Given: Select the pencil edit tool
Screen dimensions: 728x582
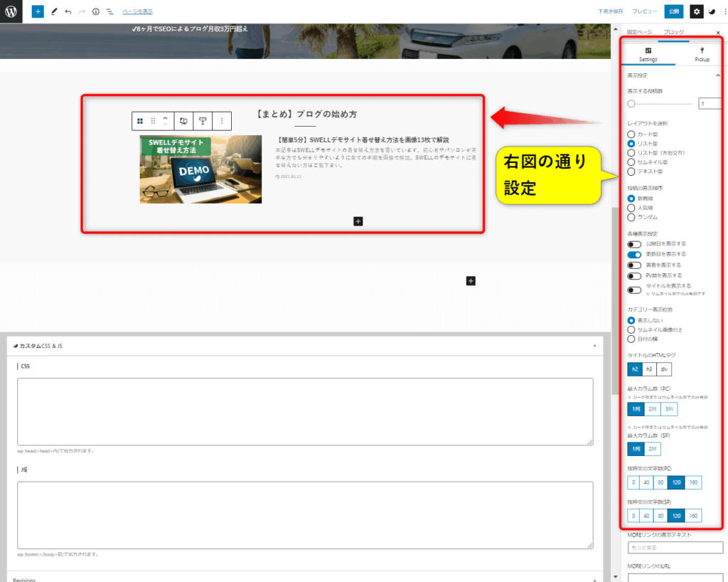Looking at the screenshot, I should coord(54,11).
